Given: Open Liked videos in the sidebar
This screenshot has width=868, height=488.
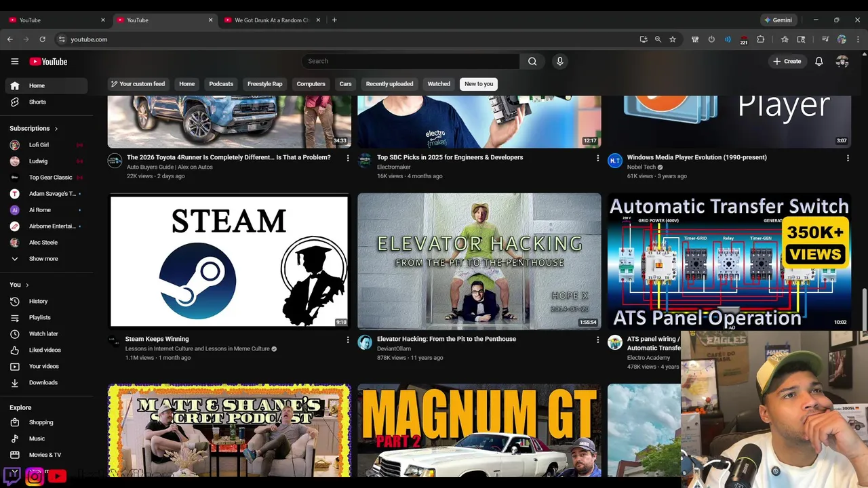Looking at the screenshot, I should click(44, 350).
